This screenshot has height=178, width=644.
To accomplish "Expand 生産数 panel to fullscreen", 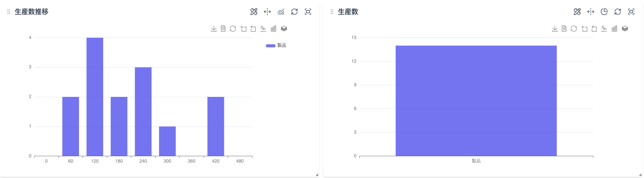I will [631, 12].
